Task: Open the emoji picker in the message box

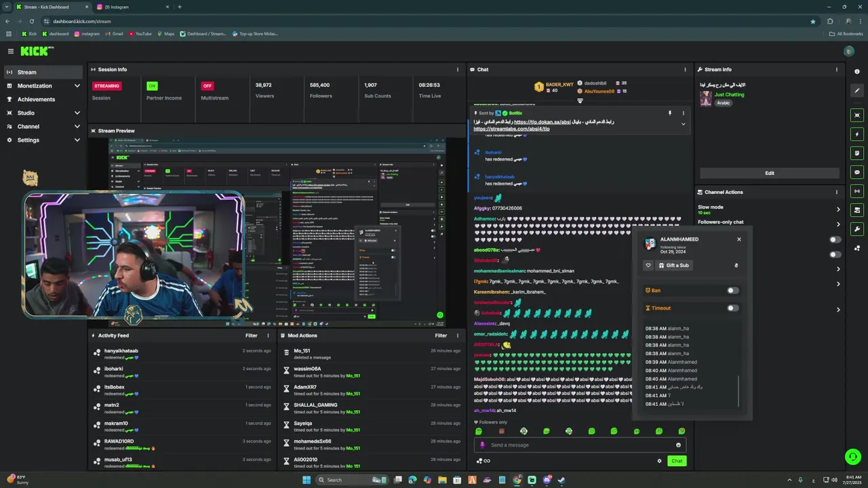Action: click(x=678, y=445)
